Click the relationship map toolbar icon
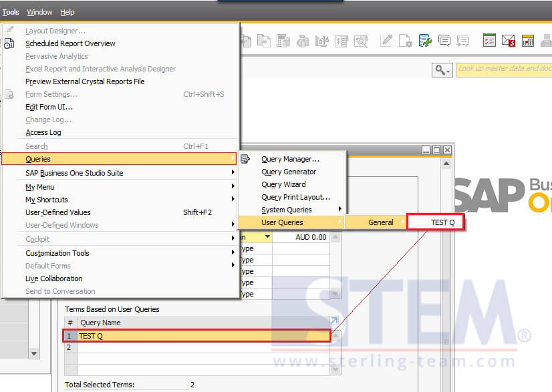Viewport: 552px width, 392px height. coord(547,41)
